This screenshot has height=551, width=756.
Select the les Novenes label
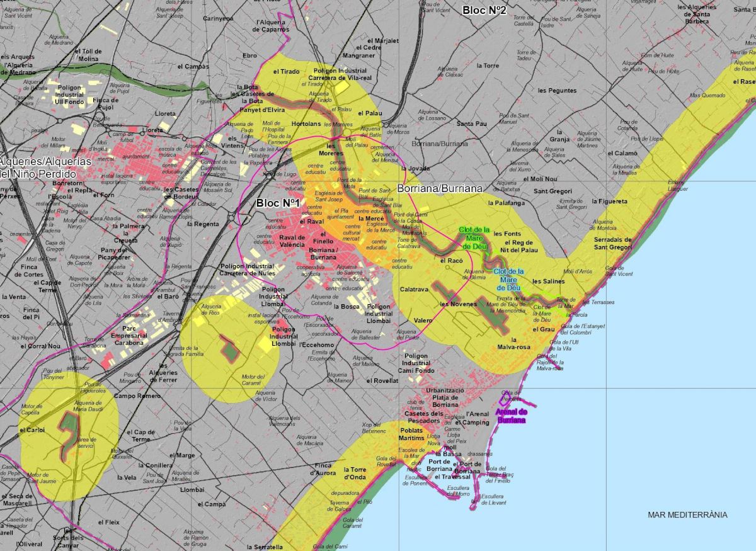[x=458, y=304]
